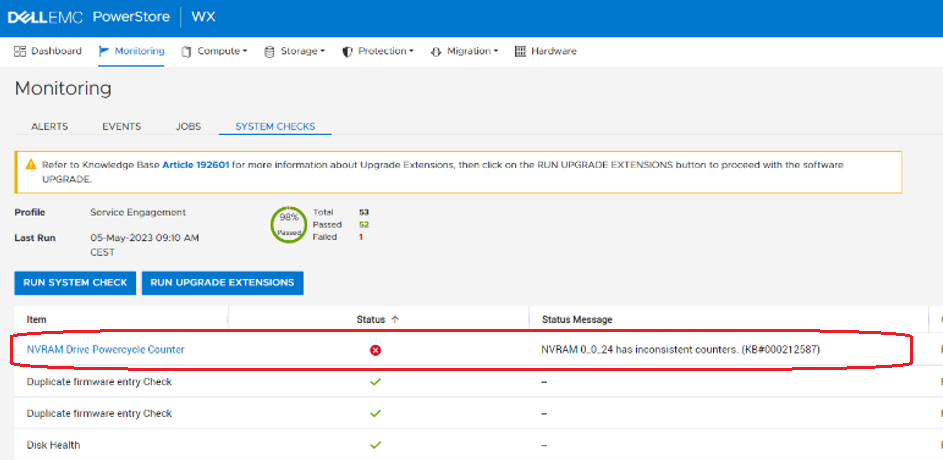Click the Run Upgrade Extensions button
Screen dimensions: 943x460
[x=222, y=283]
